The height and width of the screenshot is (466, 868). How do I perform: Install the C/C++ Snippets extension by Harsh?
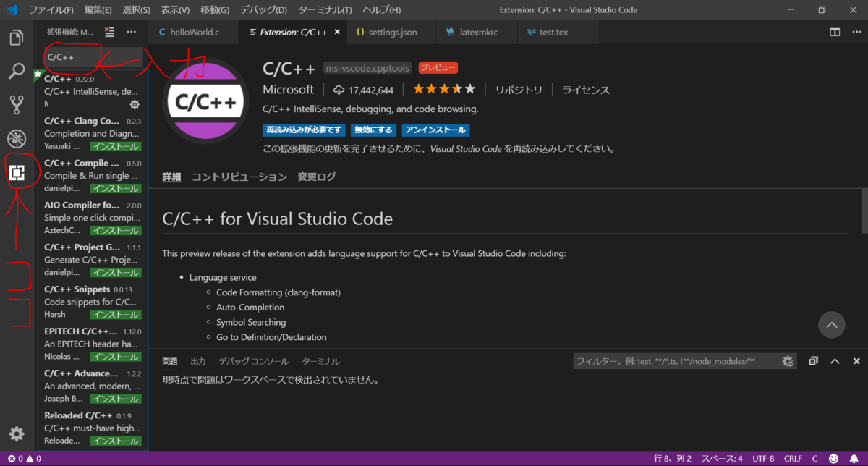(116, 315)
